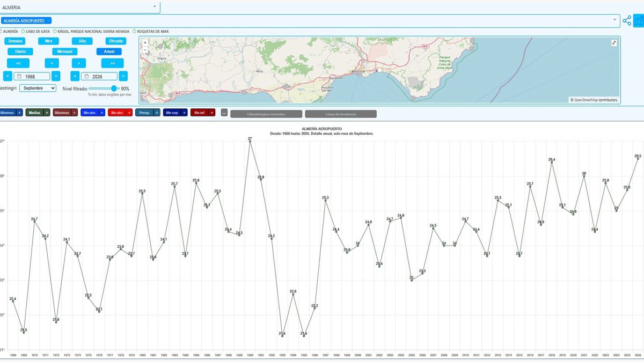Viewport: 644px width, 362px height.
Task: Toggle the Precip. series
Action: 145,113
